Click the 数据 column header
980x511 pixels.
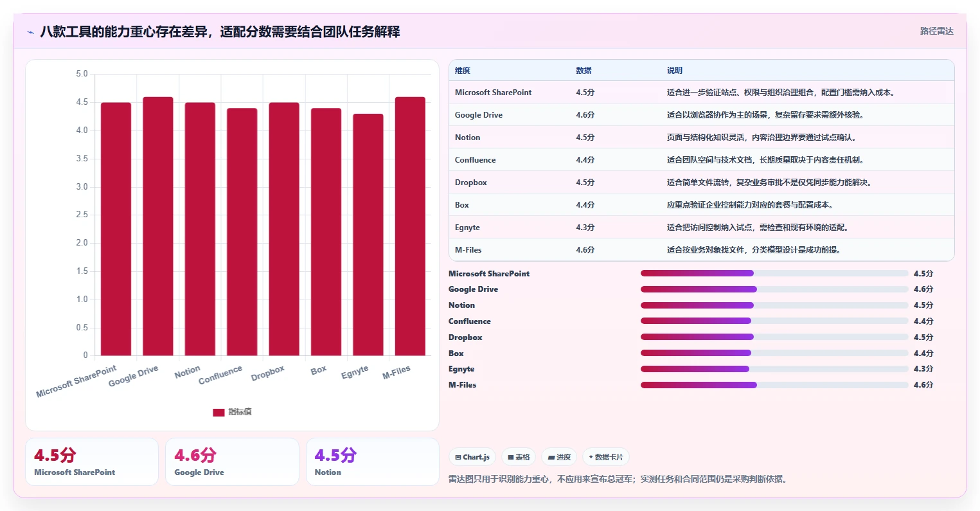(x=584, y=71)
